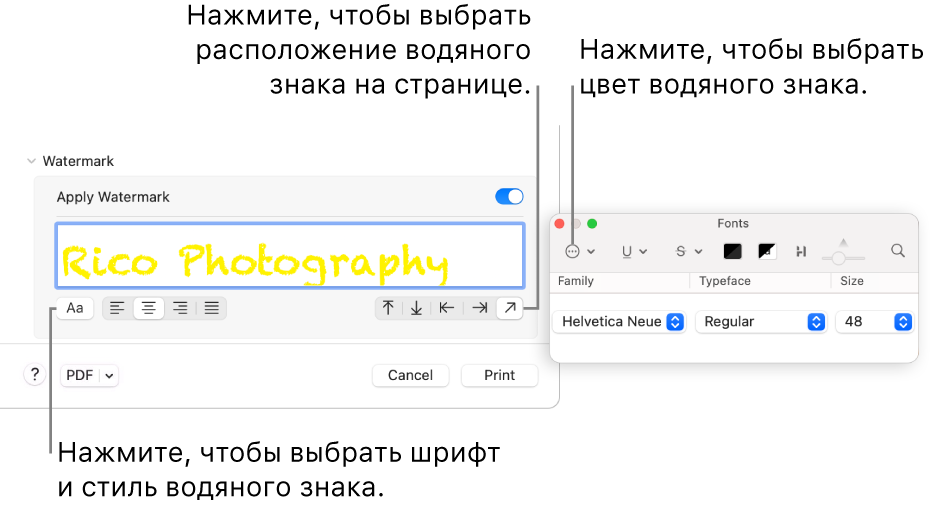This screenshot has height=508, width=931.
Task: Set watermark to diagonal orientation
Action: pyautogui.click(x=509, y=308)
